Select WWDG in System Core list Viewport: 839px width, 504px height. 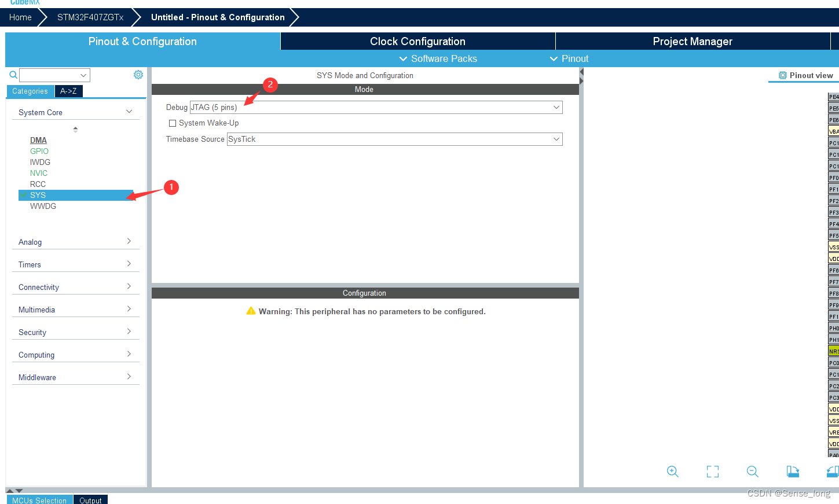[x=43, y=206]
